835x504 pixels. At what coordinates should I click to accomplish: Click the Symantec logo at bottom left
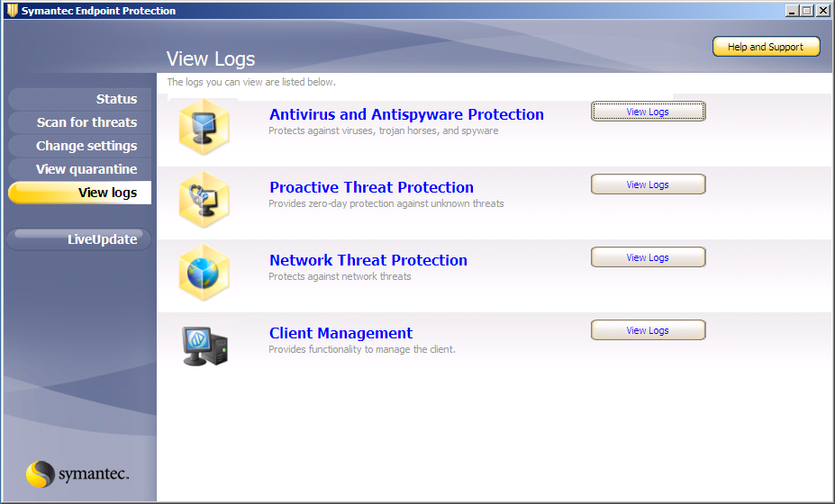point(77,473)
